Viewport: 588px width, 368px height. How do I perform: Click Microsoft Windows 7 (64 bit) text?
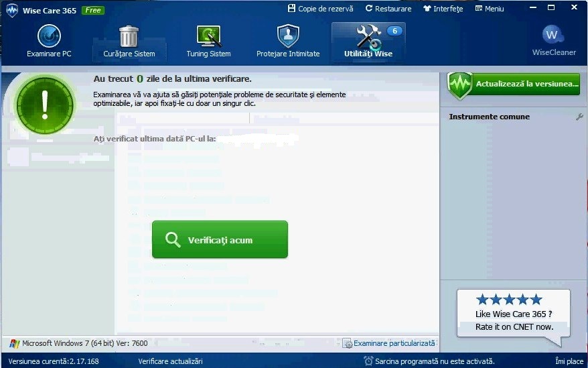click(x=85, y=343)
